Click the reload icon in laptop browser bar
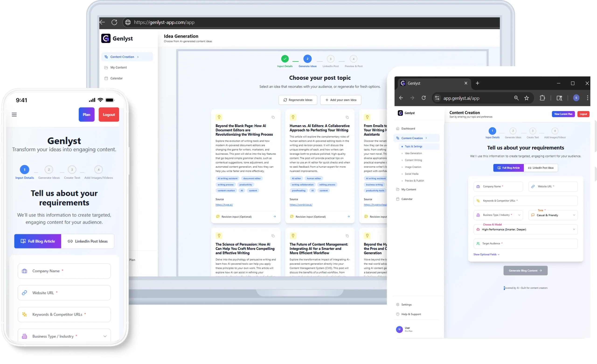This screenshot has height=364, width=597. 114,22
